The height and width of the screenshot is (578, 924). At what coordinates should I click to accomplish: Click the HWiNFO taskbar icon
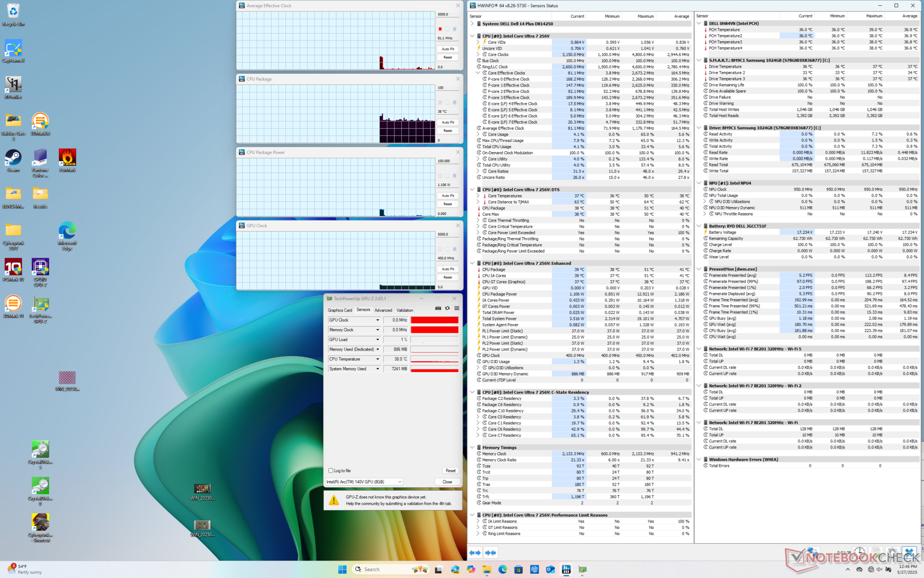click(x=566, y=569)
